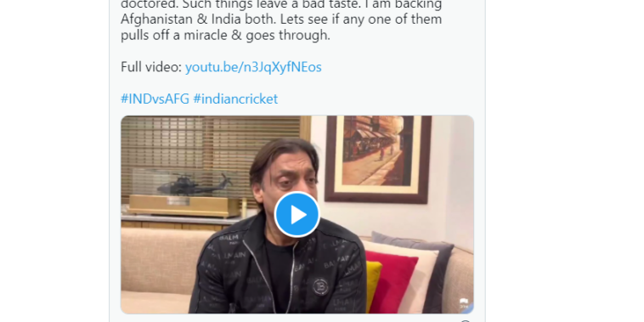Click the yellow cushion in the video
The width and height of the screenshot is (644, 322).
[x=373, y=284]
